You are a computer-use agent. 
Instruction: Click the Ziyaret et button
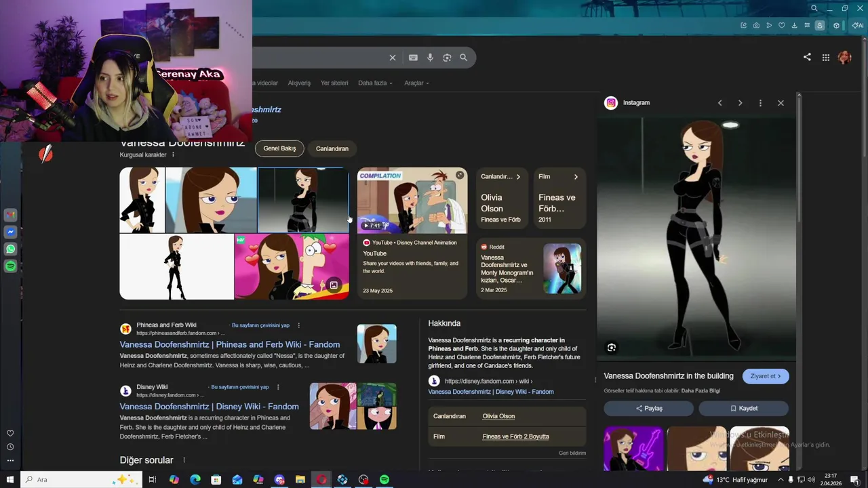(766, 376)
